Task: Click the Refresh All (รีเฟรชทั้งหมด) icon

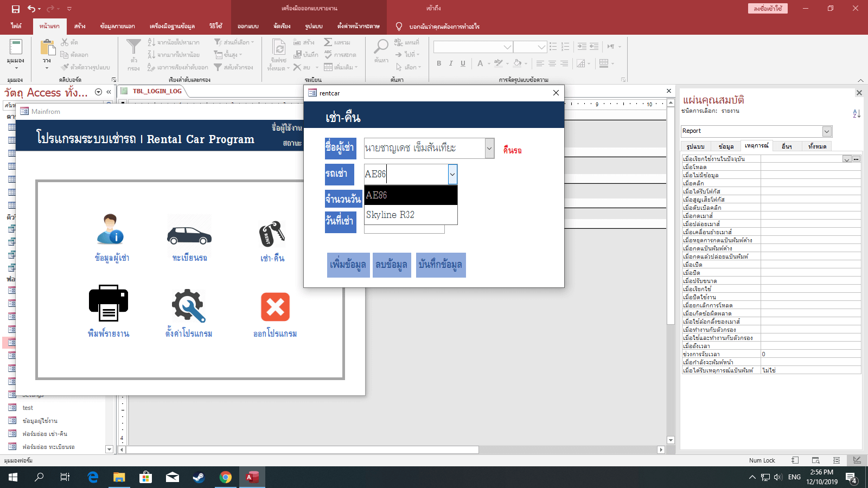Action: pyautogui.click(x=279, y=48)
